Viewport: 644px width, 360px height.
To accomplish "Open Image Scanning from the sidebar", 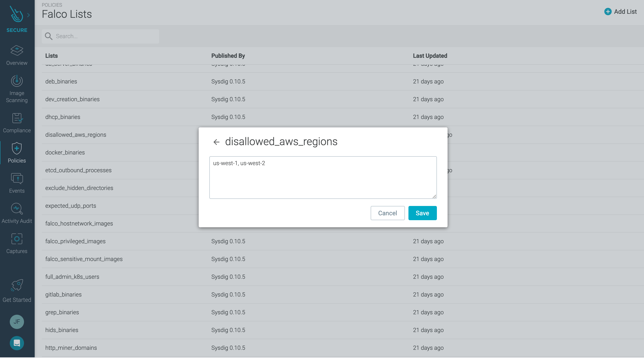I will pyautogui.click(x=17, y=89).
